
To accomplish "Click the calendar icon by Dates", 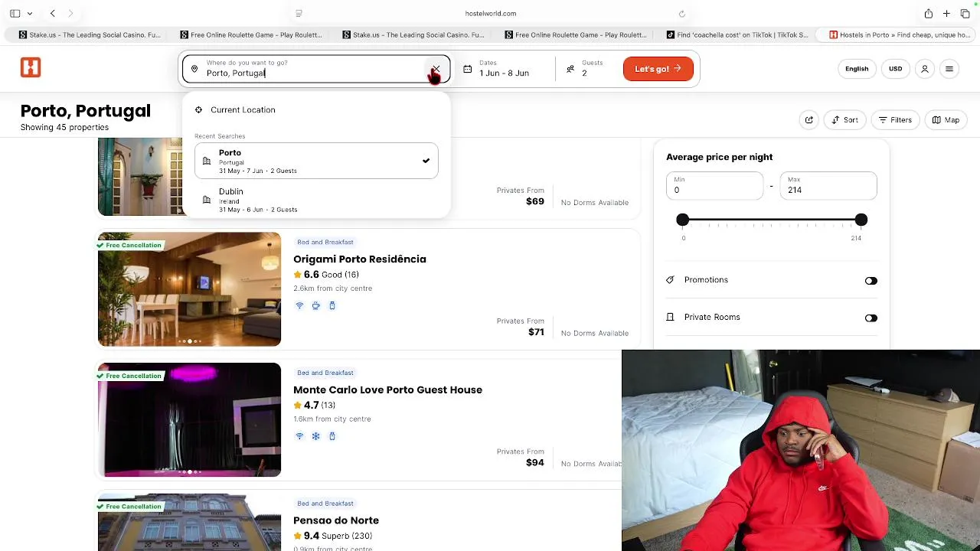I will [x=467, y=69].
